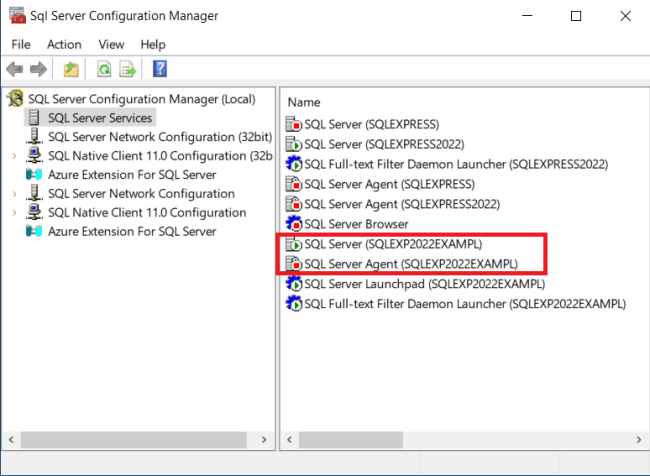
Task: Expand the lower SQL Native Client 11.0 Configuration node
Action: [x=15, y=213]
